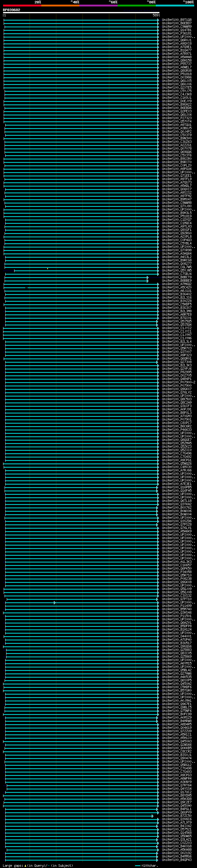This screenshot has height=868, width=197.
Task: Select the UniRef100_C5YJ75 label
Action: coord(176,91)
